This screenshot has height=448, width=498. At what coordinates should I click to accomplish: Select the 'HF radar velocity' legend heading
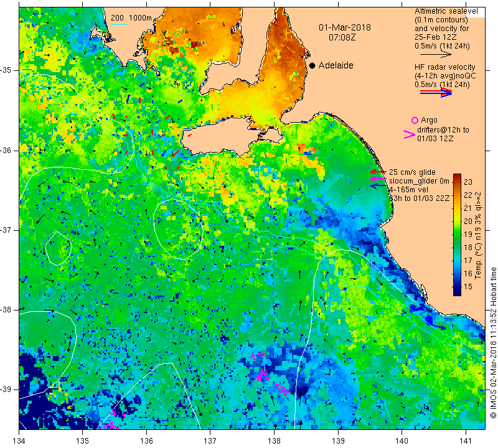(444, 67)
